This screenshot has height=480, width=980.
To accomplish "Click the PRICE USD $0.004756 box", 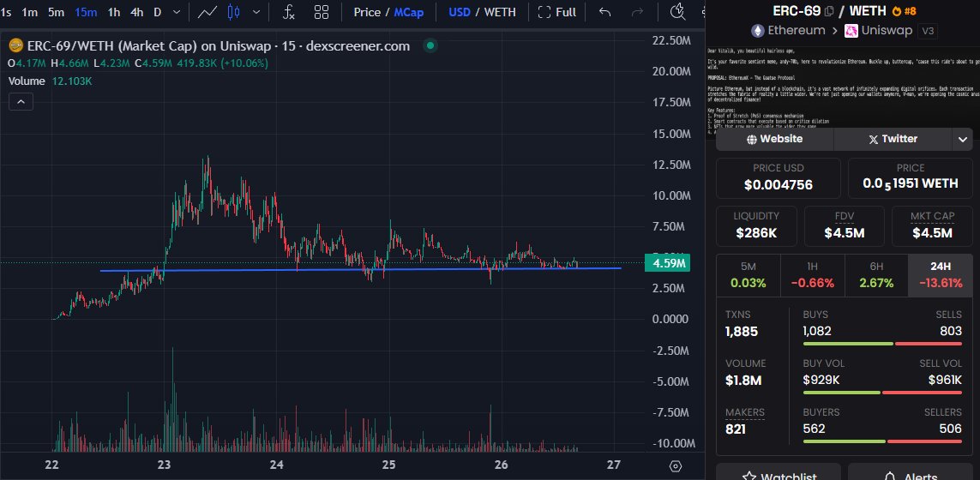I will (779, 177).
